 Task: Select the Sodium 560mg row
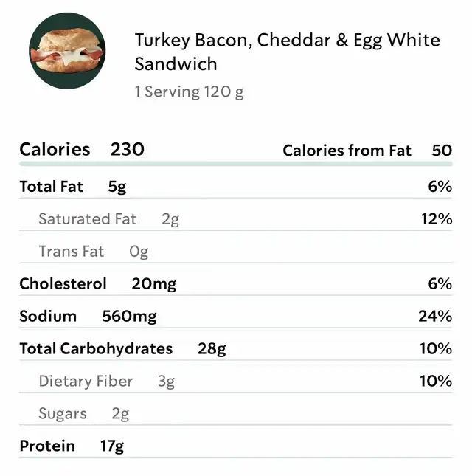(x=236, y=317)
